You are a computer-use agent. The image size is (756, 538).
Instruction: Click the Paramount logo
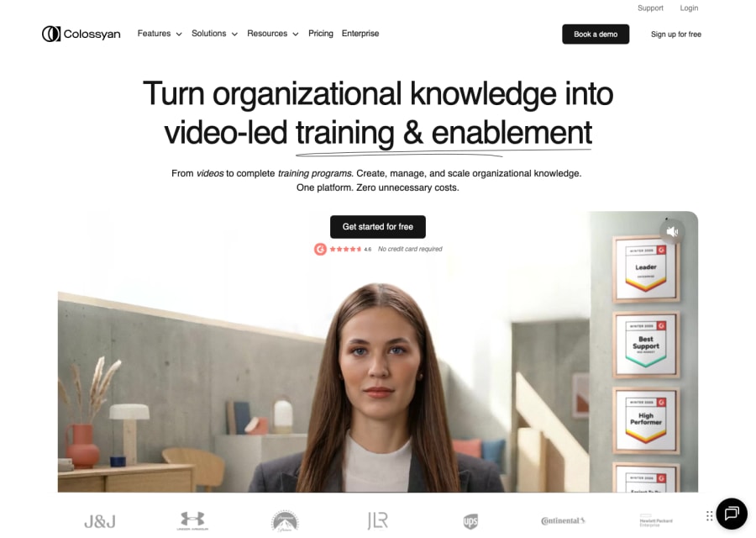coord(285,521)
